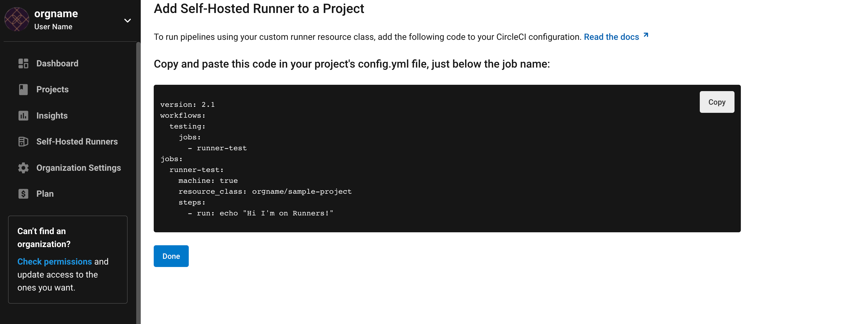Copy the config code snippet
This screenshot has width=868, height=324.
click(x=717, y=102)
